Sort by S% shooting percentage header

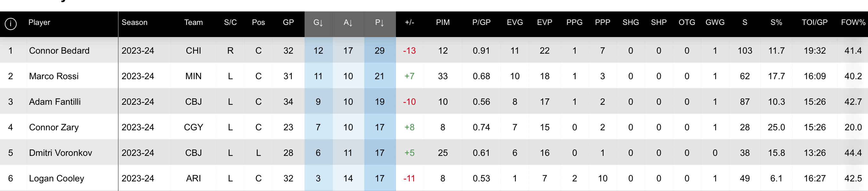point(776,22)
